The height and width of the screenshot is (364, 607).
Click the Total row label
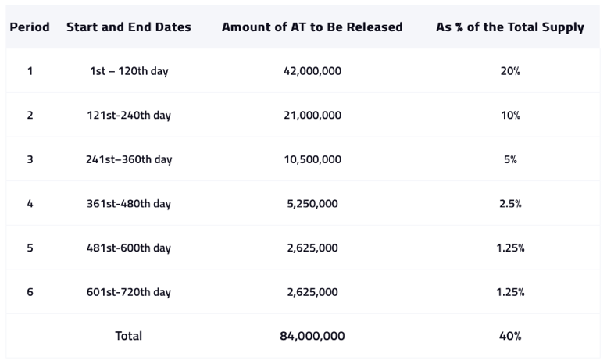pyautogui.click(x=129, y=336)
